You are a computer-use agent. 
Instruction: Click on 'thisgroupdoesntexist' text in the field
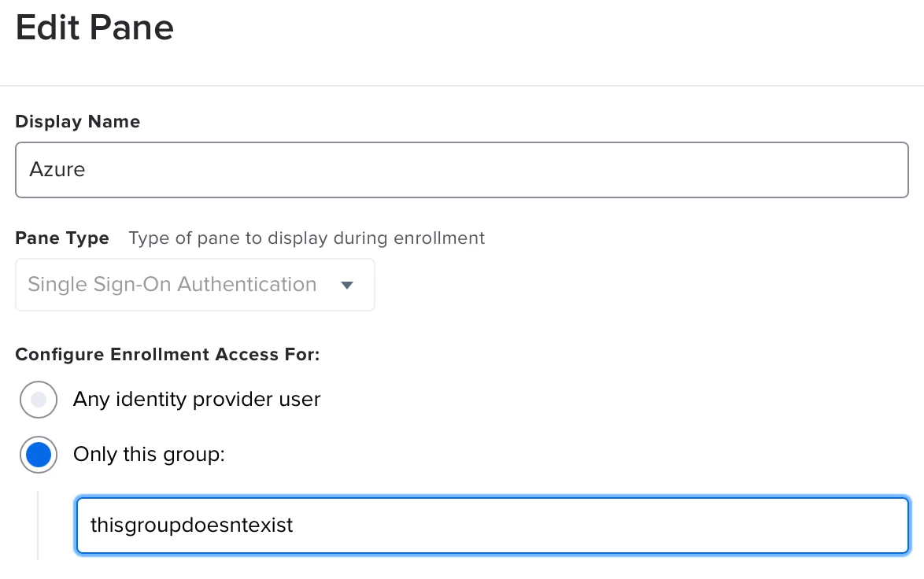click(191, 525)
